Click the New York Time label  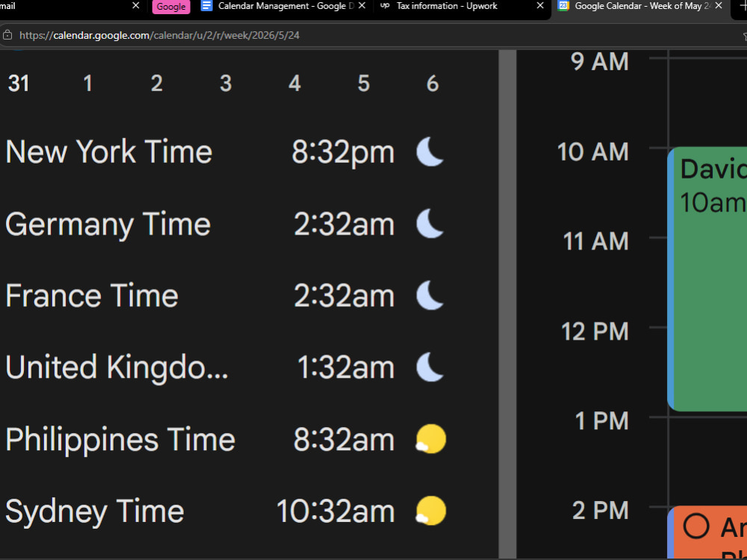point(108,152)
